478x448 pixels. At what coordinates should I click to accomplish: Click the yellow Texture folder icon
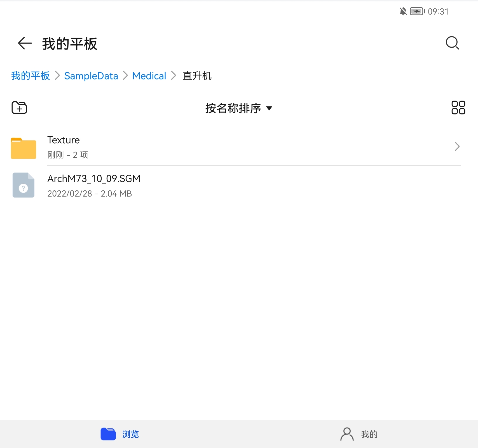click(24, 148)
